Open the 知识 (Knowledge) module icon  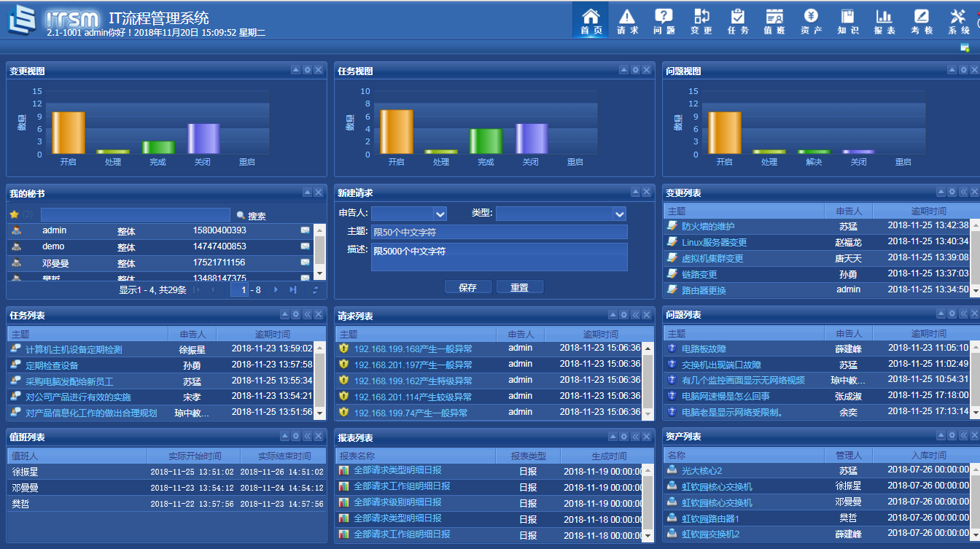coord(847,21)
